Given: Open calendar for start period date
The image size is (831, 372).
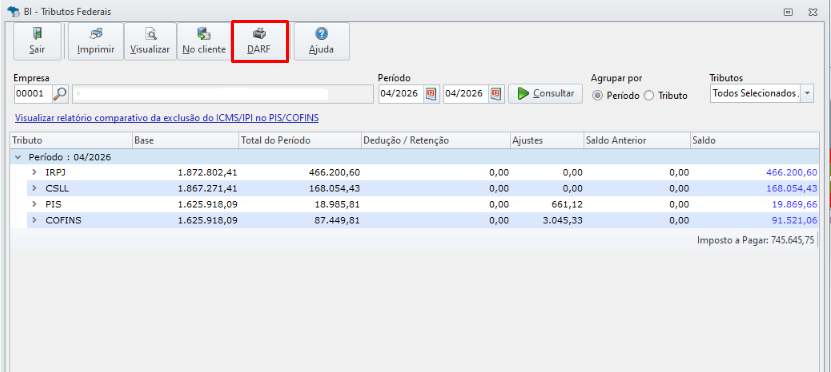Looking at the screenshot, I should point(431,94).
